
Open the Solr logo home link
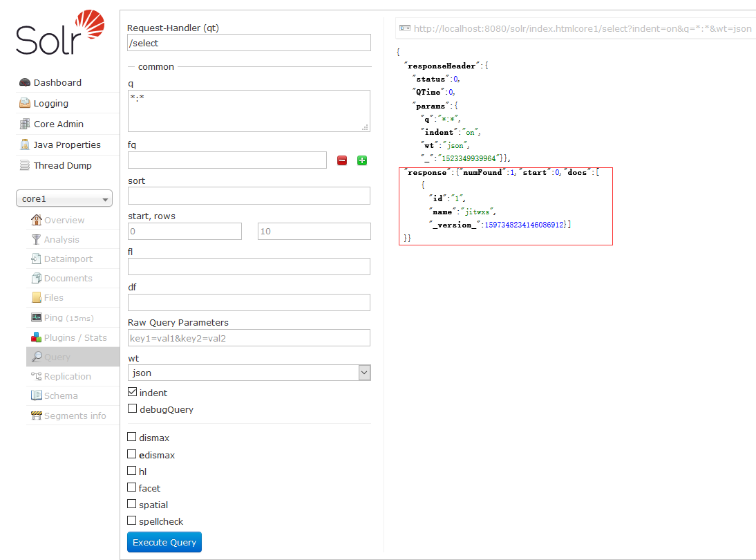pos(61,32)
